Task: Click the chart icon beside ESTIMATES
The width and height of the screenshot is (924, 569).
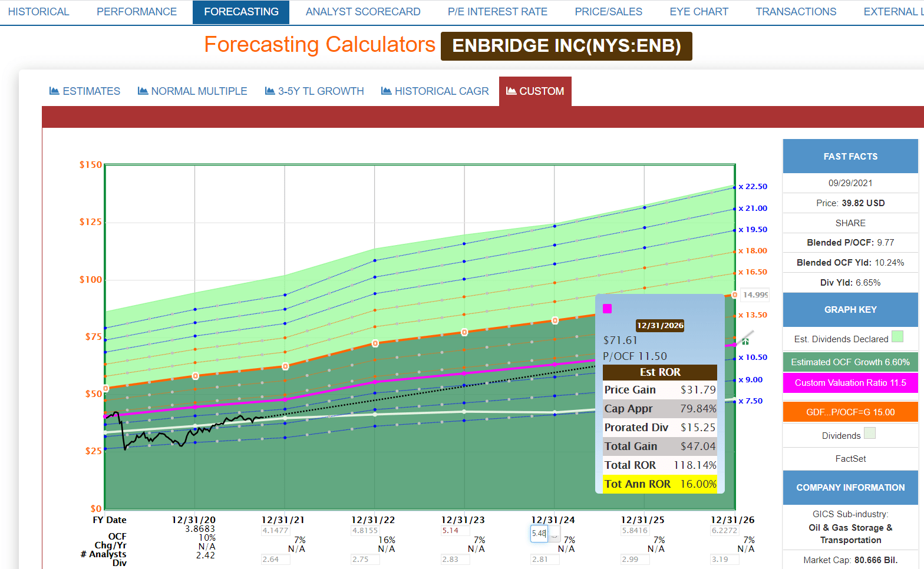Action: 54,91
